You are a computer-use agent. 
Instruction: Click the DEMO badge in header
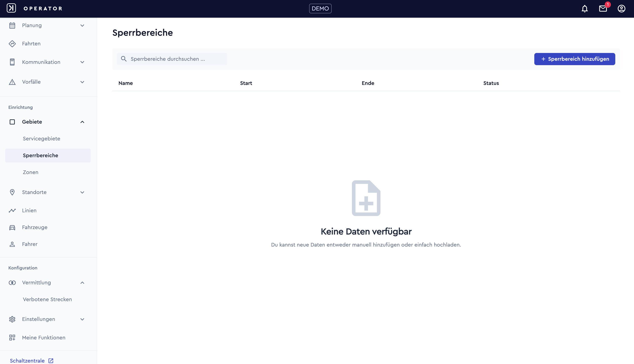[x=320, y=8]
